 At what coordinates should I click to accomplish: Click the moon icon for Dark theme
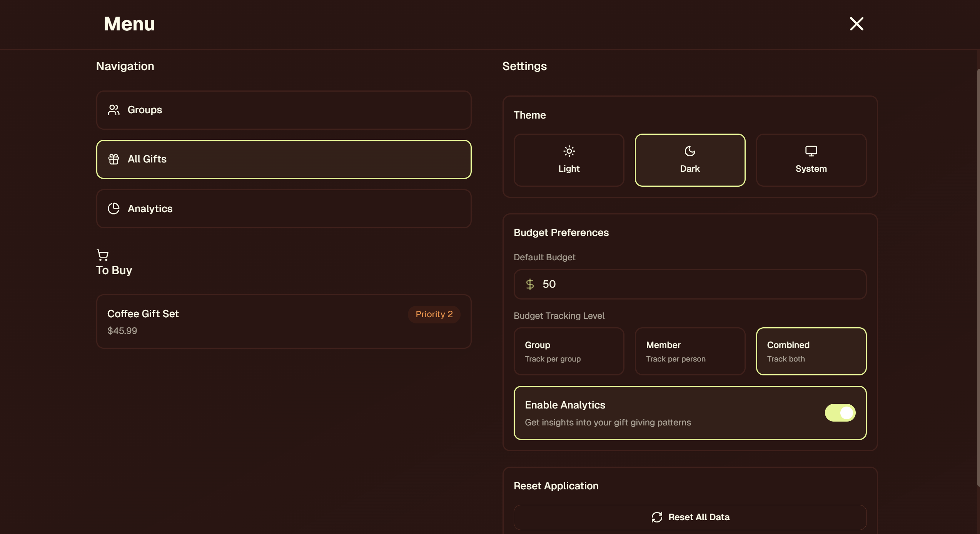click(x=690, y=151)
